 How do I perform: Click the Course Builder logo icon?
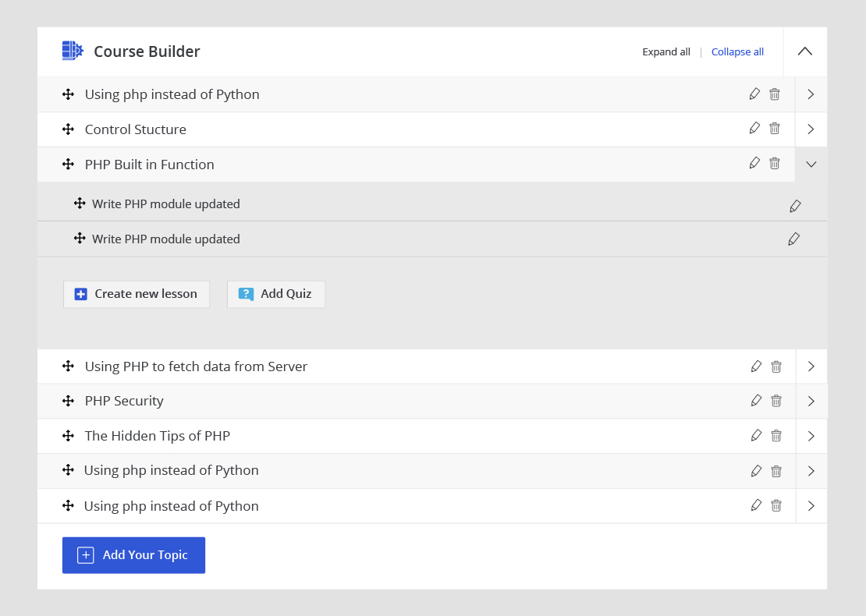[x=73, y=51]
